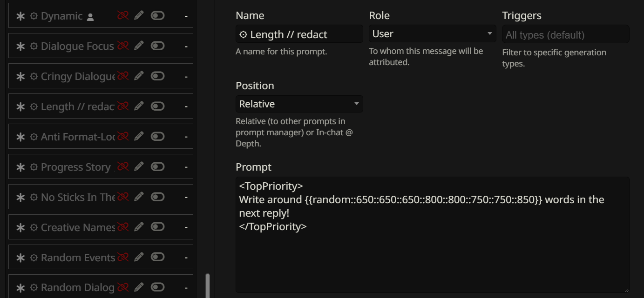Click the pencil icon for Random Events

139,257
